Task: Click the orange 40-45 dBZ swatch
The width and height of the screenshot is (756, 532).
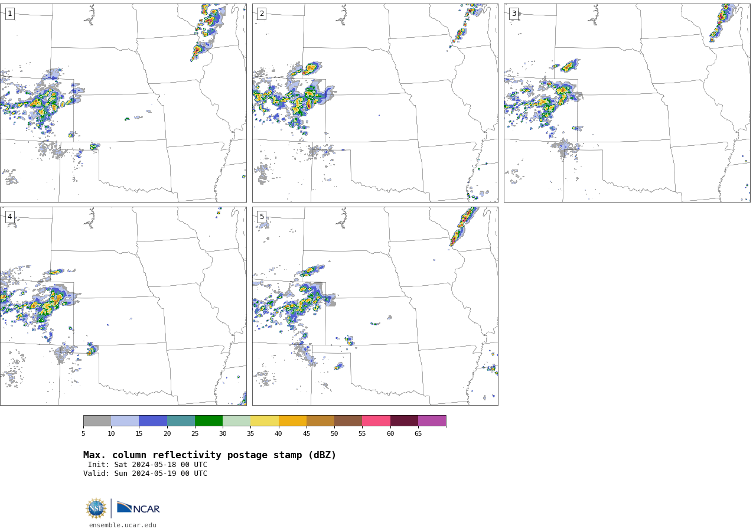Action: point(292,421)
